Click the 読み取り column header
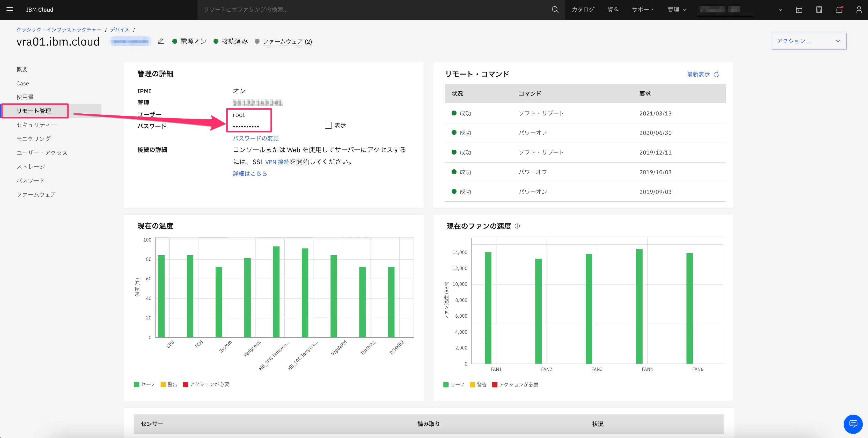Screen dimensions: 868x438 point(428,424)
